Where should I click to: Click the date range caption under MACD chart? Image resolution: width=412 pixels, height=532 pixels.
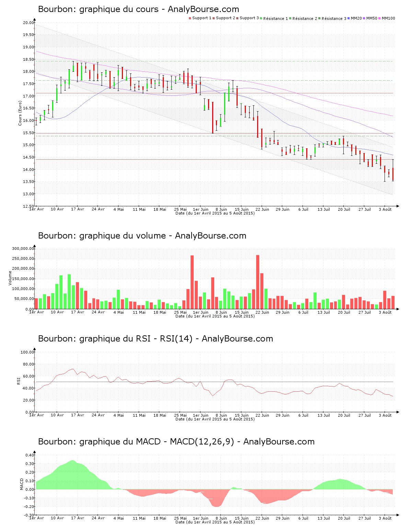[215, 522]
